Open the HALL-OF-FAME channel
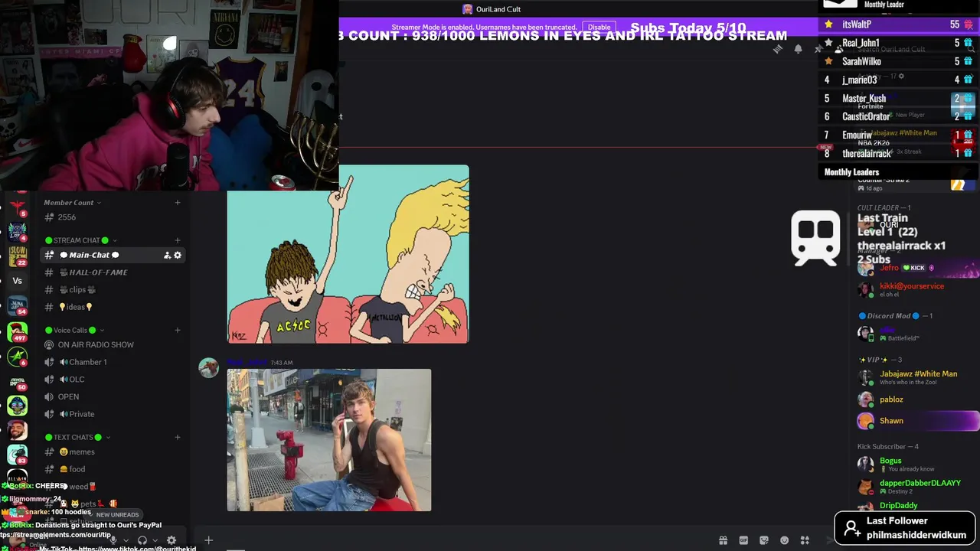Viewport: 980px width, 551px height. point(113,272)
